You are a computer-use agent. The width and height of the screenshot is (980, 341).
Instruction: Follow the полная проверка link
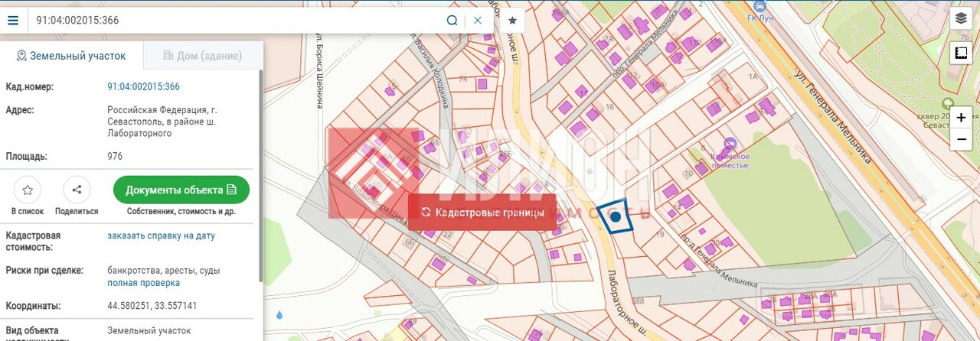click(143, 283)
